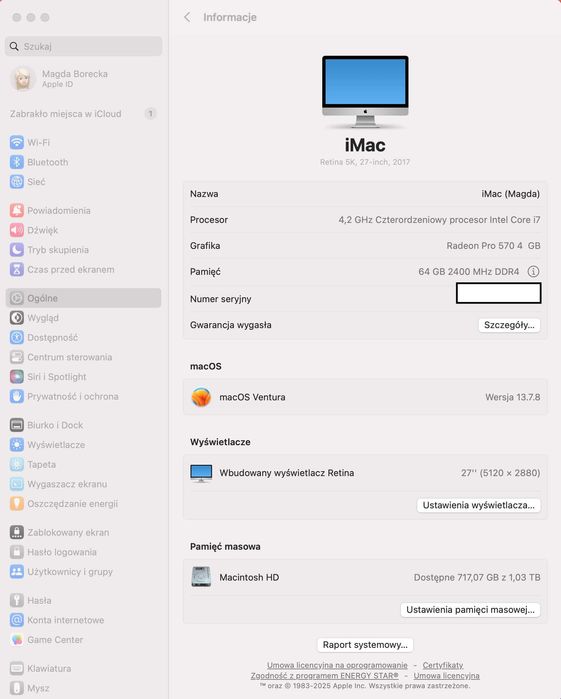Select Hasła key icon
The width and height of the screenshot is (561, 699).
[16, 600]
